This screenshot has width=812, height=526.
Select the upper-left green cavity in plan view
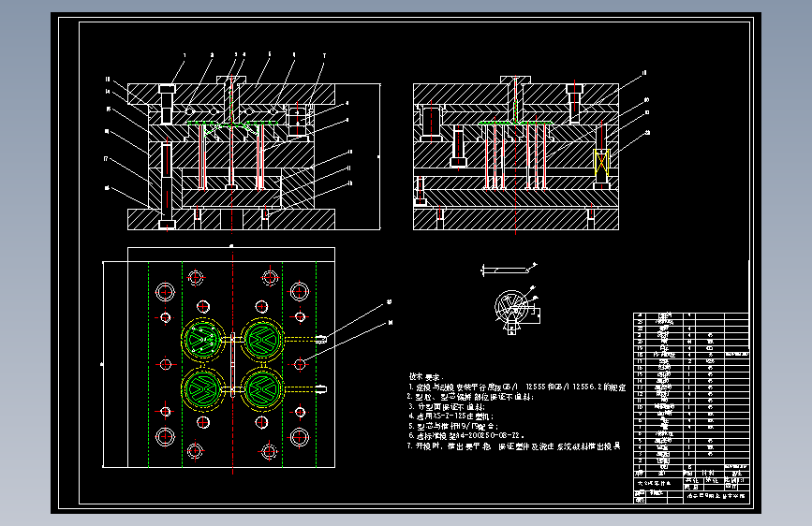point(202,340)
